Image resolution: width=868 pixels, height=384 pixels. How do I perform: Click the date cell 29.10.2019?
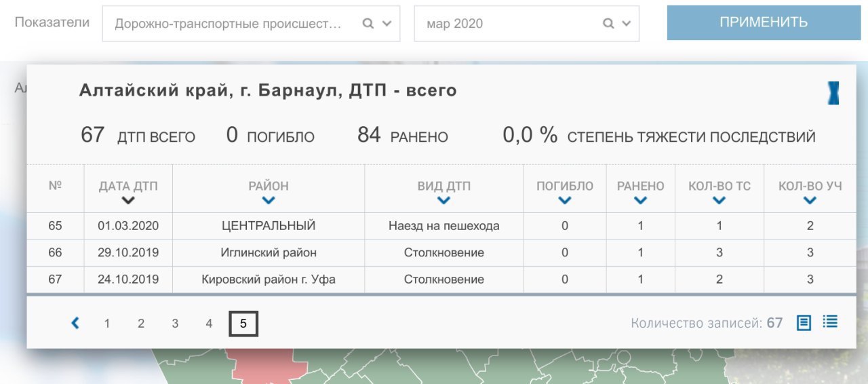pyautogui.click(x=128, y=253)
